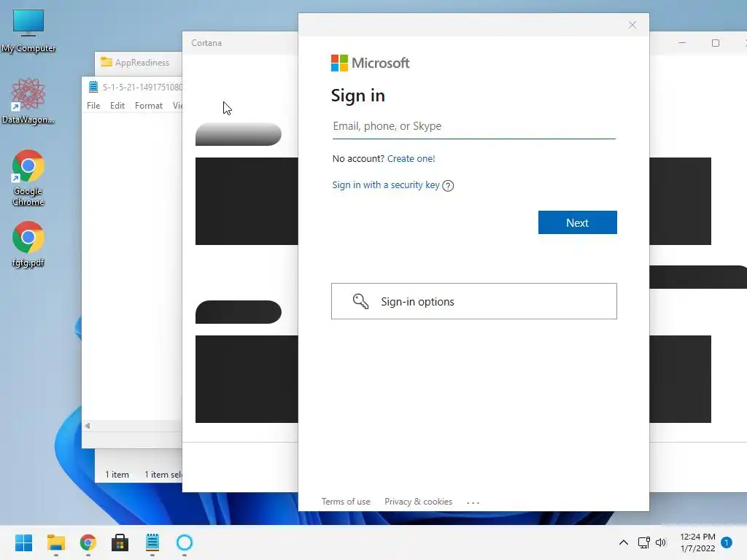The image size is (747, 560).
Task: Open security key help icon
Action: coord(448,186)
